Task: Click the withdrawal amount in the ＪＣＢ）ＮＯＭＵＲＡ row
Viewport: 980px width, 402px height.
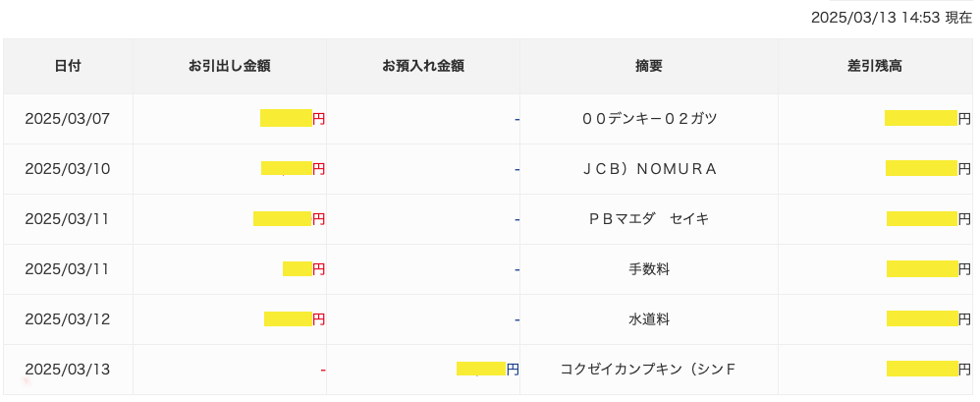Action: [x=294, y=168]
